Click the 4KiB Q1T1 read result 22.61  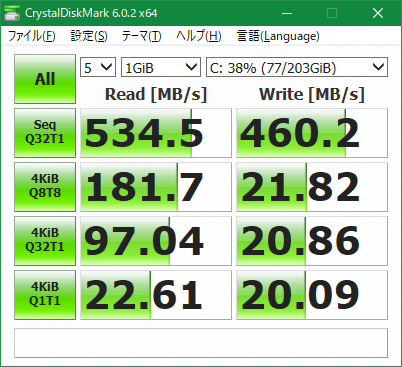point(156,295)
